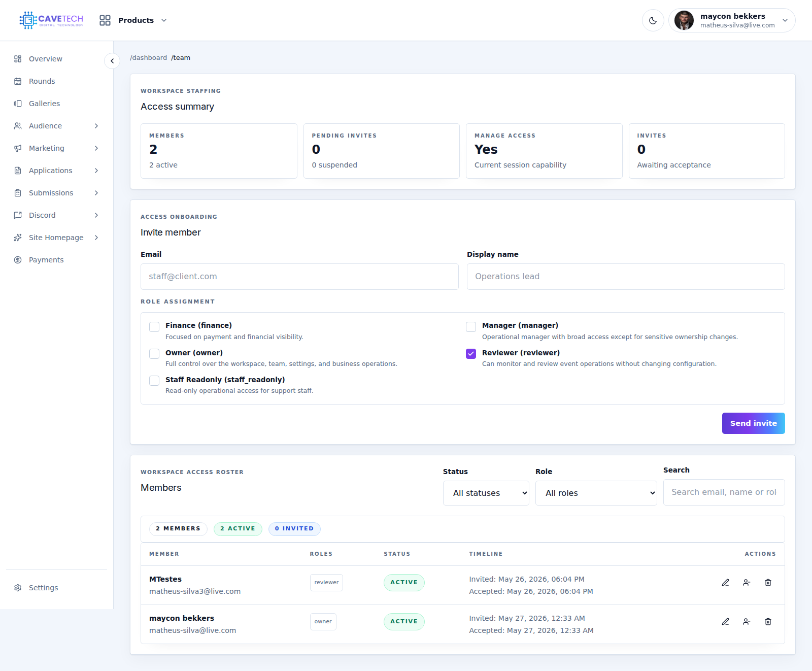Enable the Manager role checkbox
Viewport: 812px width, 671px height.
coord(471,327)
